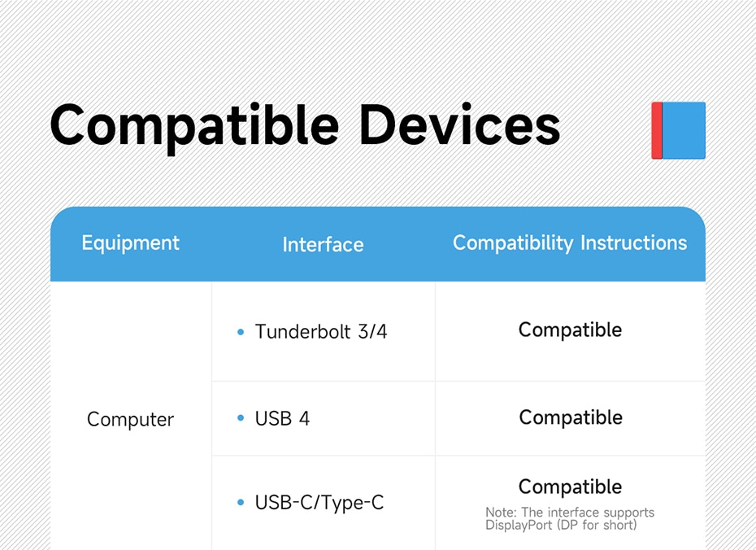Click the bullet beside Tunderbolt 3/4
The height and width of the screenshot is (550, 756).
(241, 333)
